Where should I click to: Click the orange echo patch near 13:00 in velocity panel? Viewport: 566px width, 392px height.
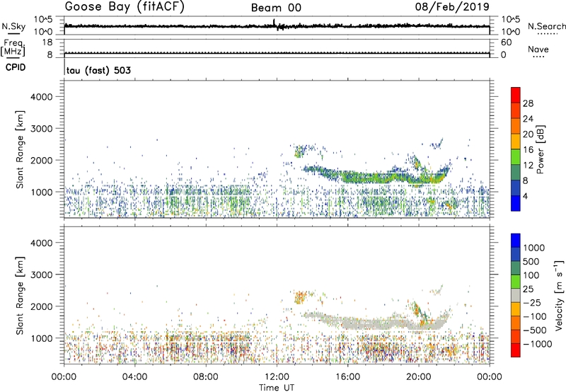(299, 297)
